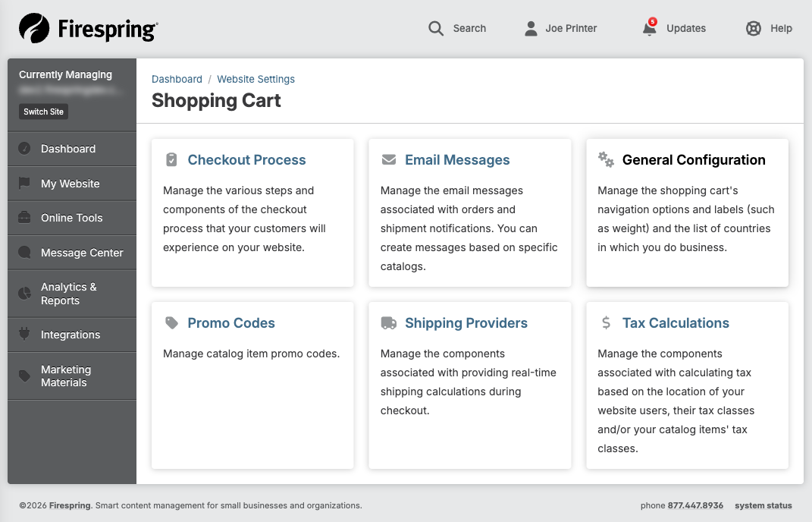Click the Message Center chat bubble icon
Image resolution: width=812 pixels, height=522 pixels.
click(x=24, y=253)
